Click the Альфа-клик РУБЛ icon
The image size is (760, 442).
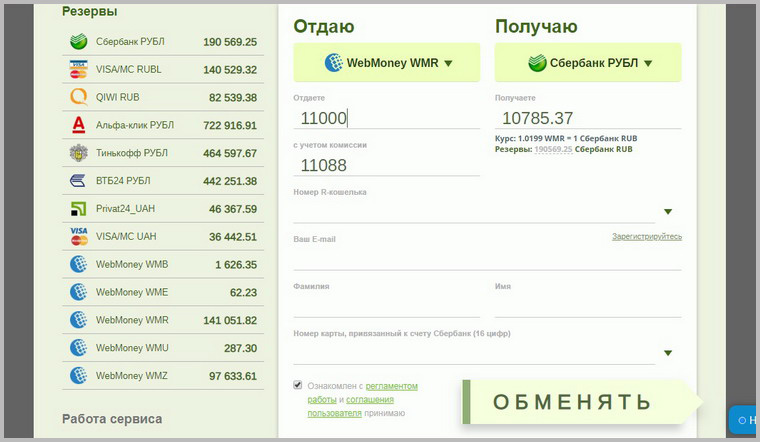click(x=79, y=125)
